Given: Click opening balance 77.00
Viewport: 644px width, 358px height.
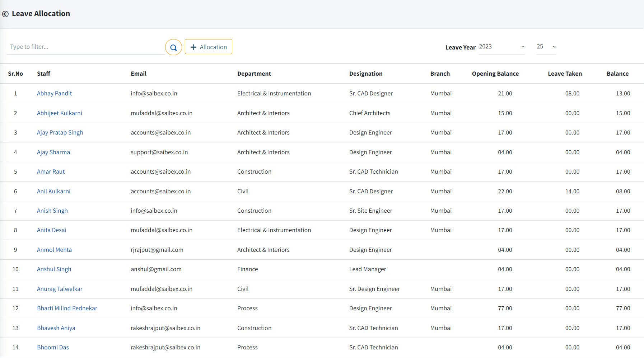Looking at the screenshot, I should 505,308.
